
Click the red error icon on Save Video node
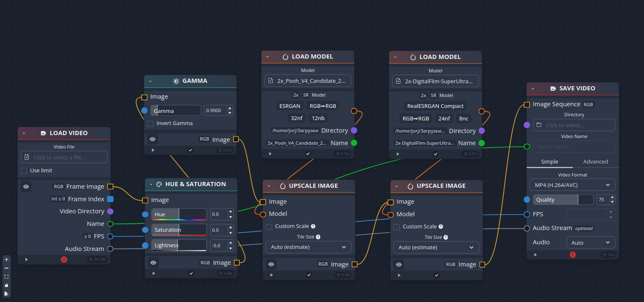tap(573, 255)
